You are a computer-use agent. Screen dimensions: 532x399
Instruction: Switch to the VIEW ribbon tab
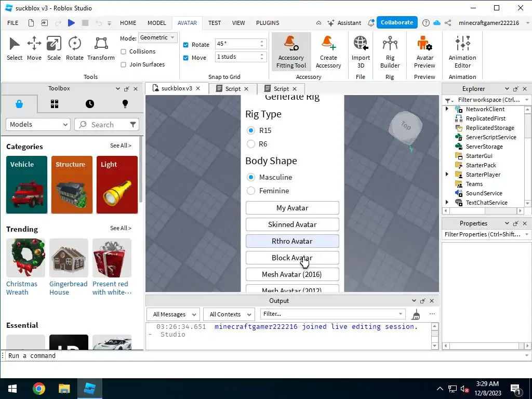coord(238,23)
